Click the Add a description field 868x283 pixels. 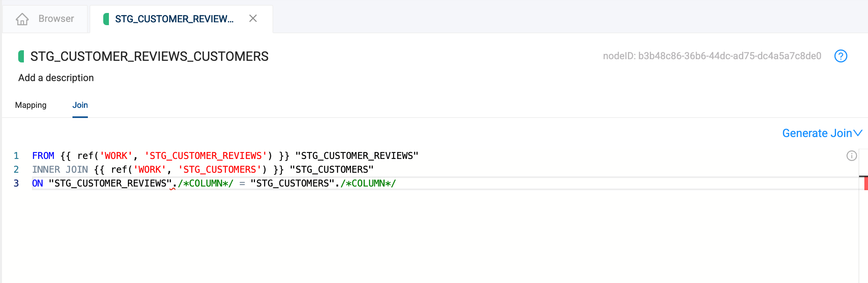pos(56,78)
